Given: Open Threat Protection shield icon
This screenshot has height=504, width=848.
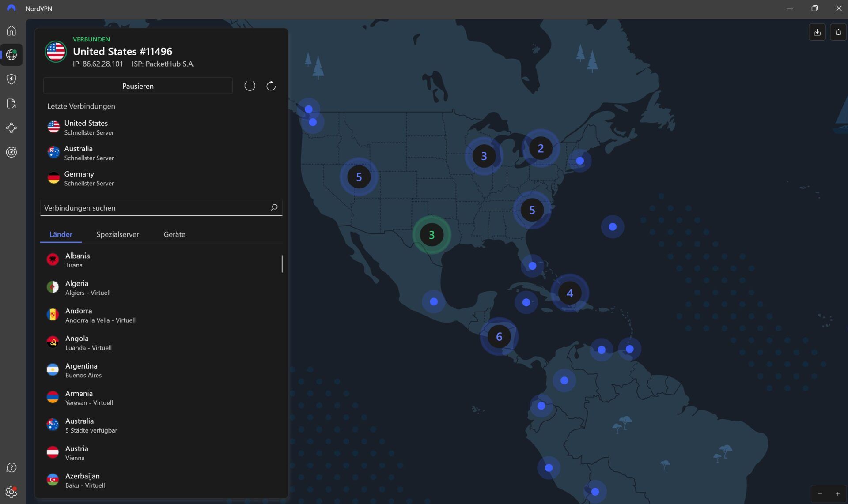Looking at the screenshot, I should click(11, 79).
